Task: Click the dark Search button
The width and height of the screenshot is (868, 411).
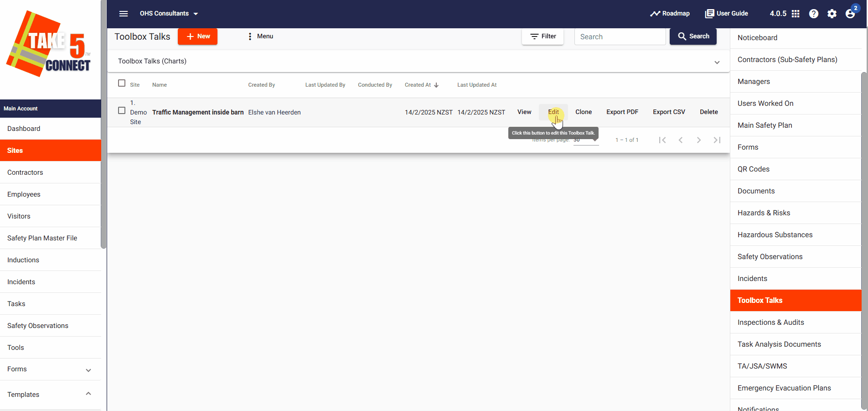Action: [x=693, y=36]
